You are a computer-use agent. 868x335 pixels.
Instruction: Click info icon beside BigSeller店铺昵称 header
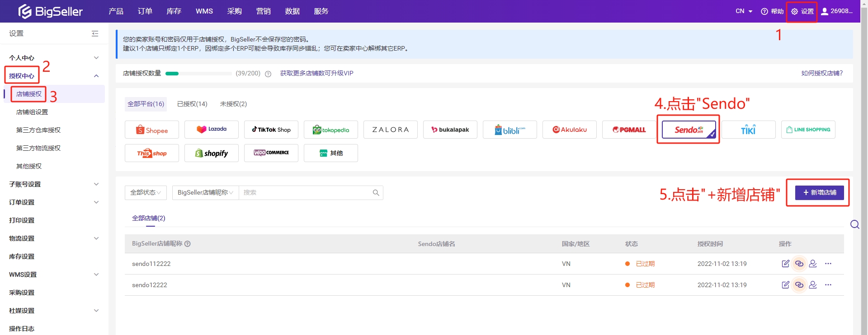click(x=188, y=244)
